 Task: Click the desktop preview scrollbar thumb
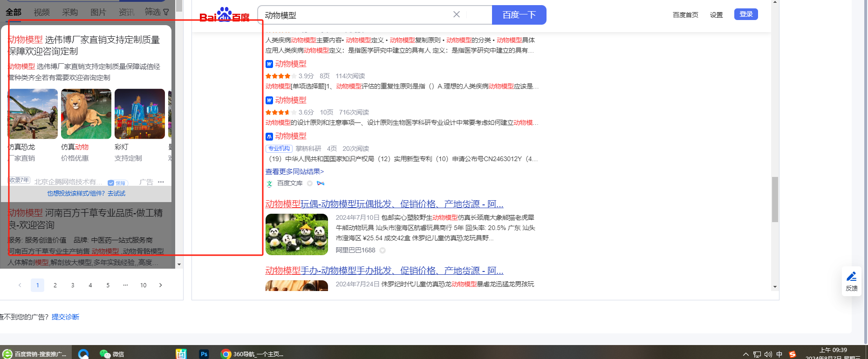point(775,199)
